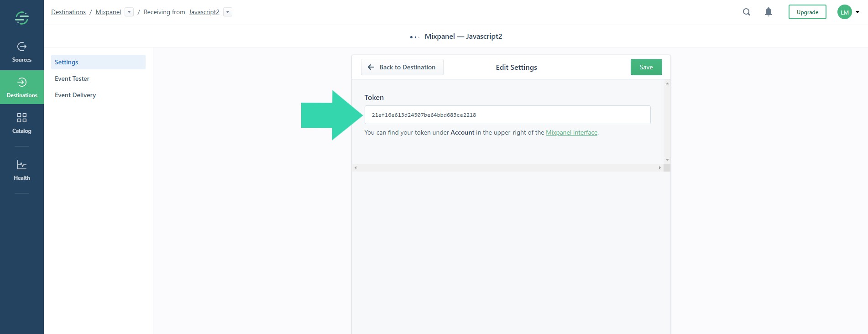Open Javascript2 source breadcrumb link
868x334 pixels.
coord(204,12)
